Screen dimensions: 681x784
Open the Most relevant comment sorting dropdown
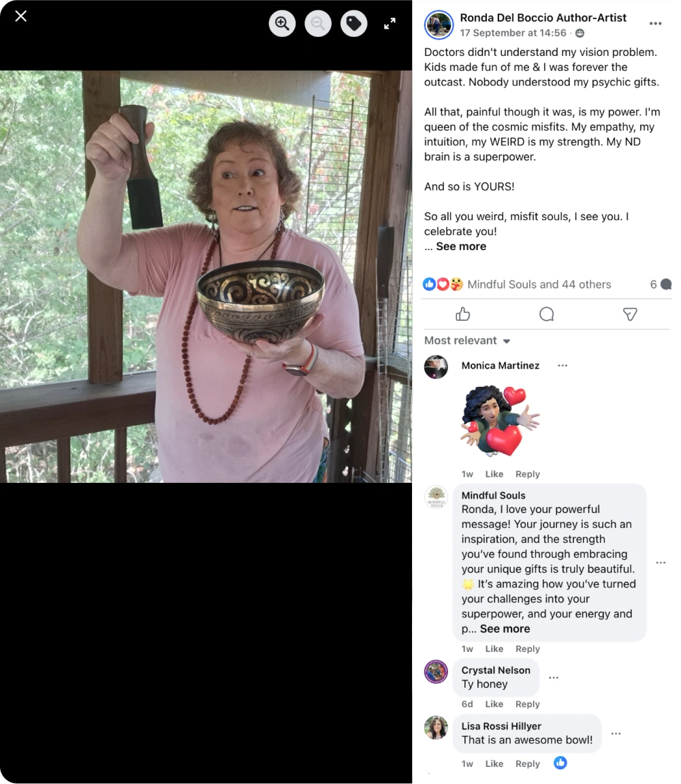[467, 341]
